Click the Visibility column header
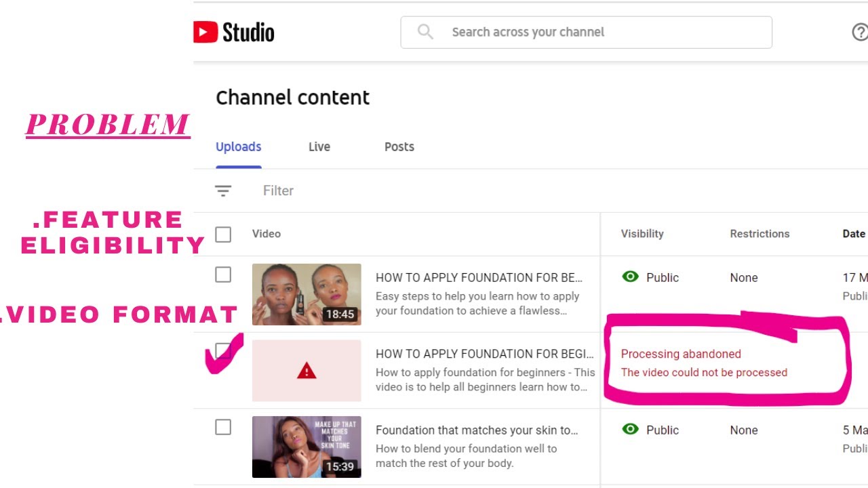868x488 pixels. (x=642, y=234)
